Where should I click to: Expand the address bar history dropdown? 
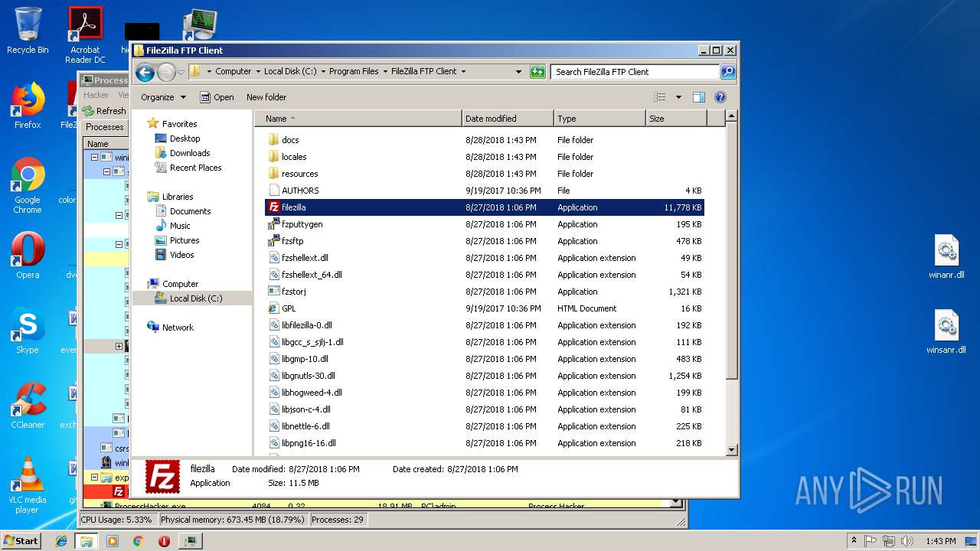[519, 72]
